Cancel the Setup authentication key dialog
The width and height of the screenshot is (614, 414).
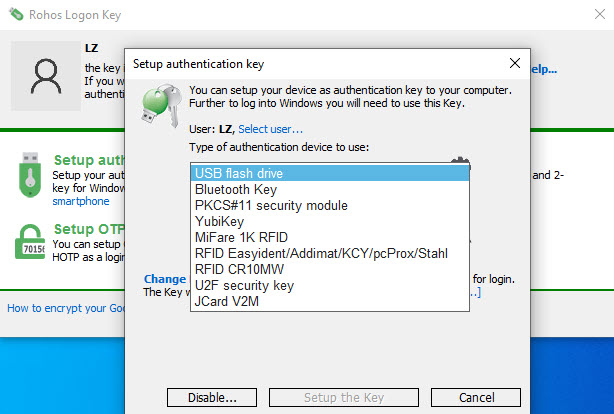pos(476,398)
